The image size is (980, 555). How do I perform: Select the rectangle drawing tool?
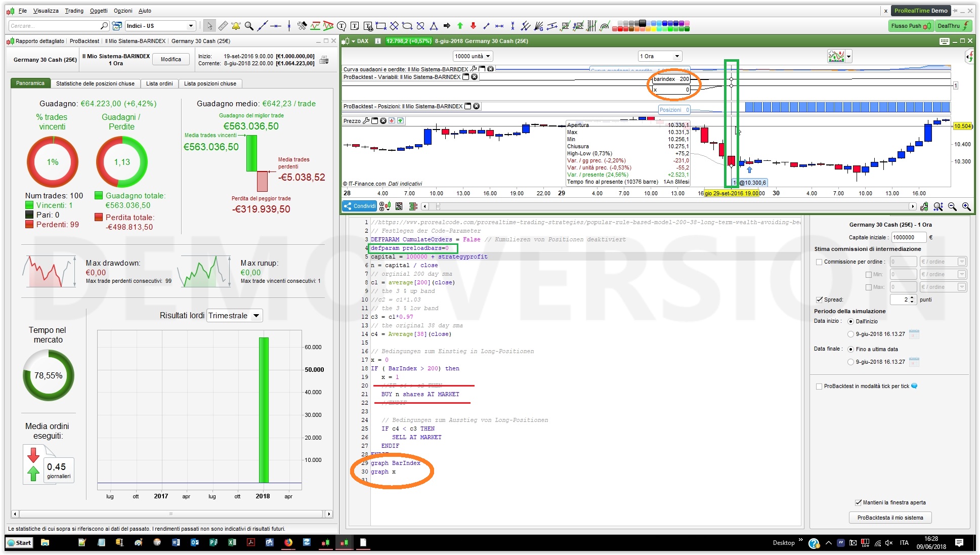click(x=381, y=26)
